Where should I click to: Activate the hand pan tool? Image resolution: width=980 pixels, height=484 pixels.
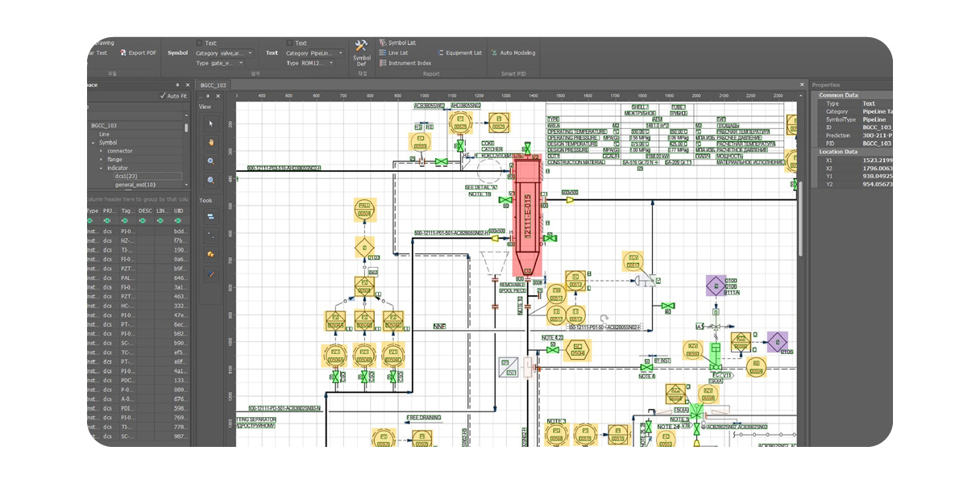pyautogui.click(x=211, y=142)
